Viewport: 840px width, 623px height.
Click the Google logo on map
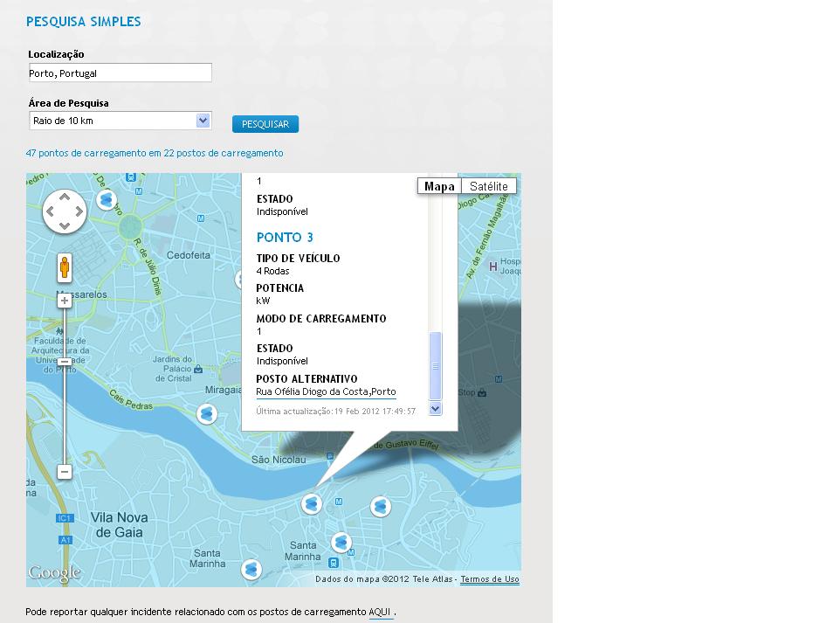(55, 572)
